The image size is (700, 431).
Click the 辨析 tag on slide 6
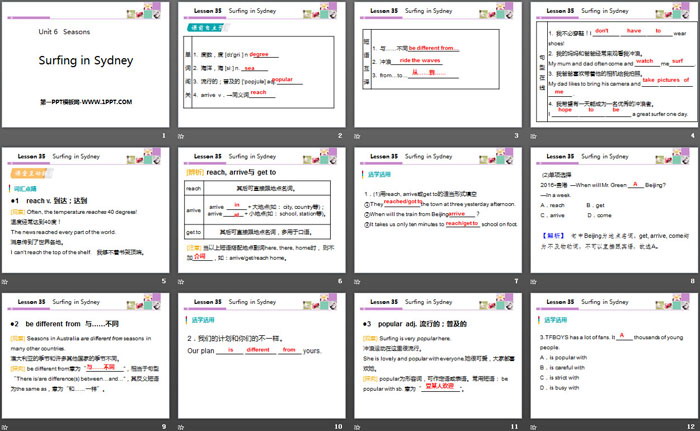194,172
